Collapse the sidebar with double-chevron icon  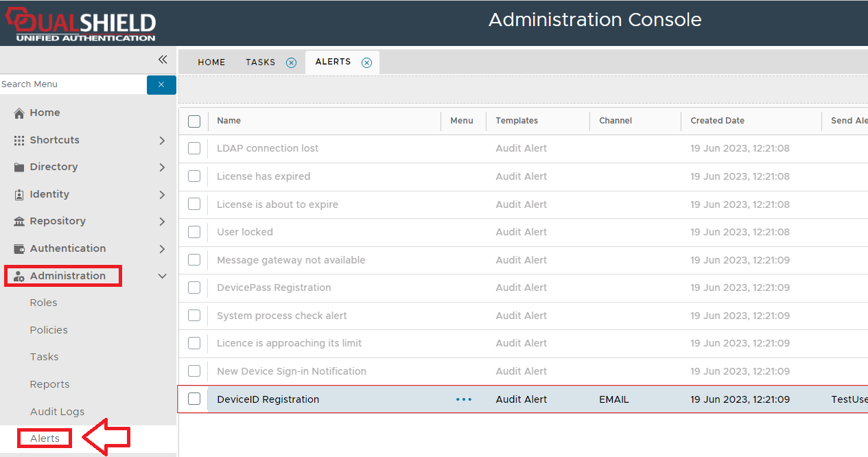pos(163,60)
